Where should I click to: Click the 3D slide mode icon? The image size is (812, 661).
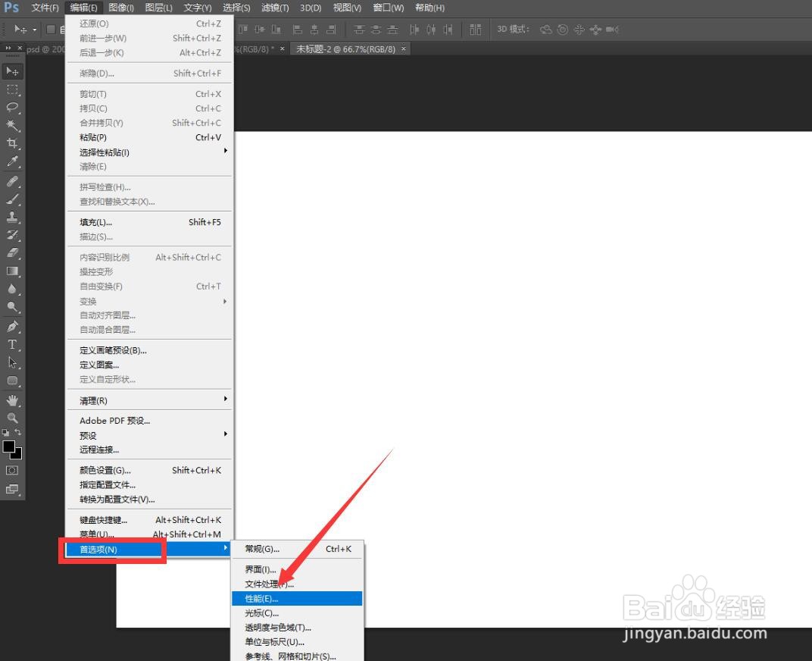click(595, 30)
